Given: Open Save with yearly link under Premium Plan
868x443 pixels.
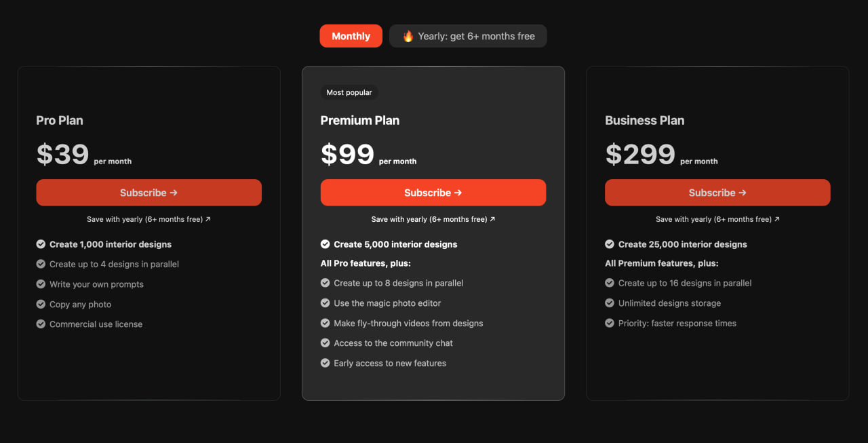Looking at the screenshot, I should (433, 219).
